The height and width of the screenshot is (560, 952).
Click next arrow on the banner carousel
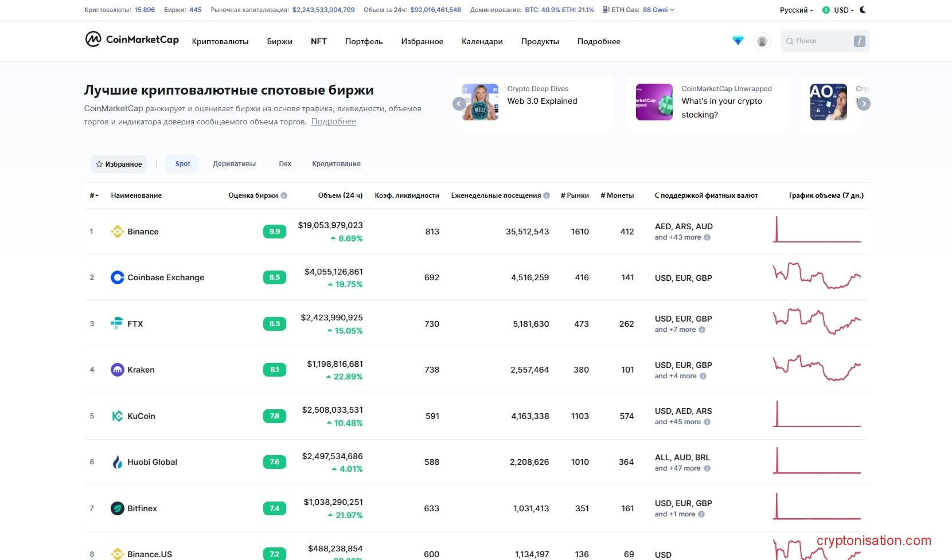tap(863, 104)
